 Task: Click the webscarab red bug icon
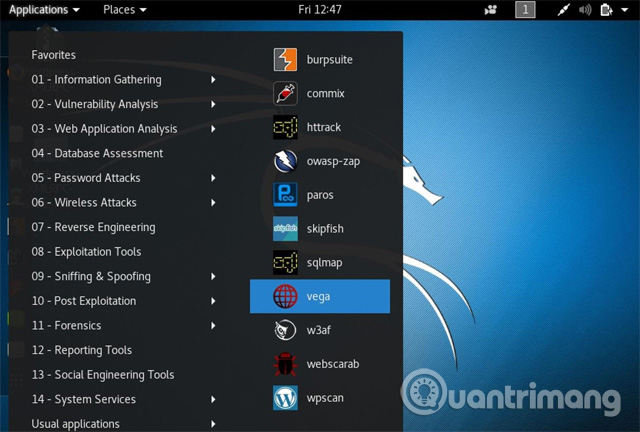coord(285,364)
